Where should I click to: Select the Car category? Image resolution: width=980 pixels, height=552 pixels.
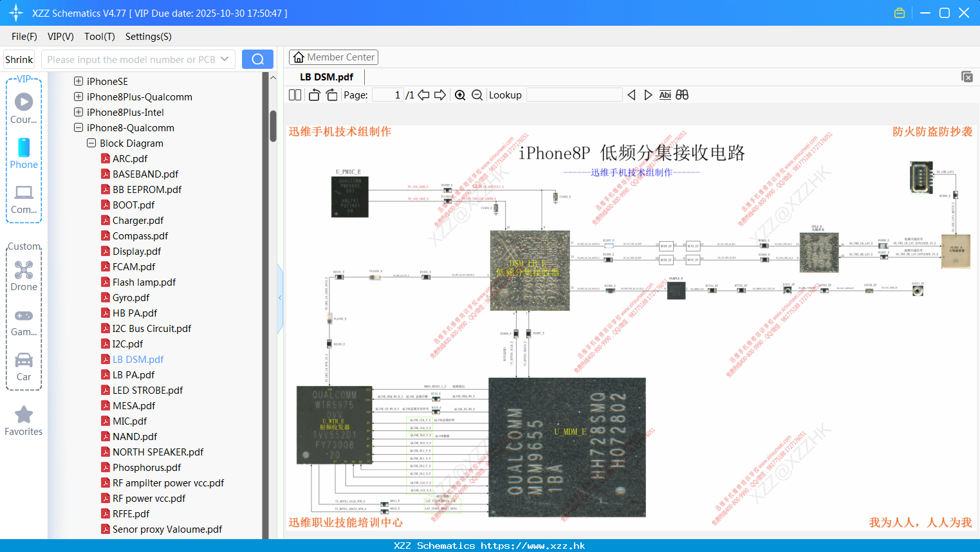click(24, 367)
